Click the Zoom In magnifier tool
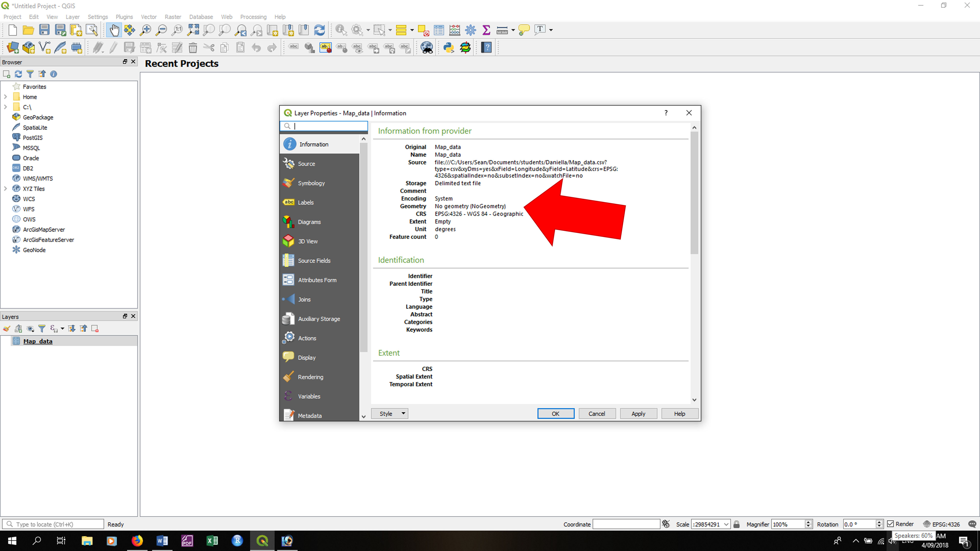 click(x=145, y=30)
